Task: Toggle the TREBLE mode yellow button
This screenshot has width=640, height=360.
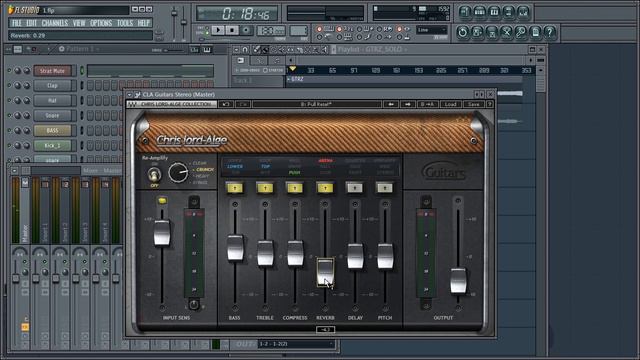Action: (265, 188)
